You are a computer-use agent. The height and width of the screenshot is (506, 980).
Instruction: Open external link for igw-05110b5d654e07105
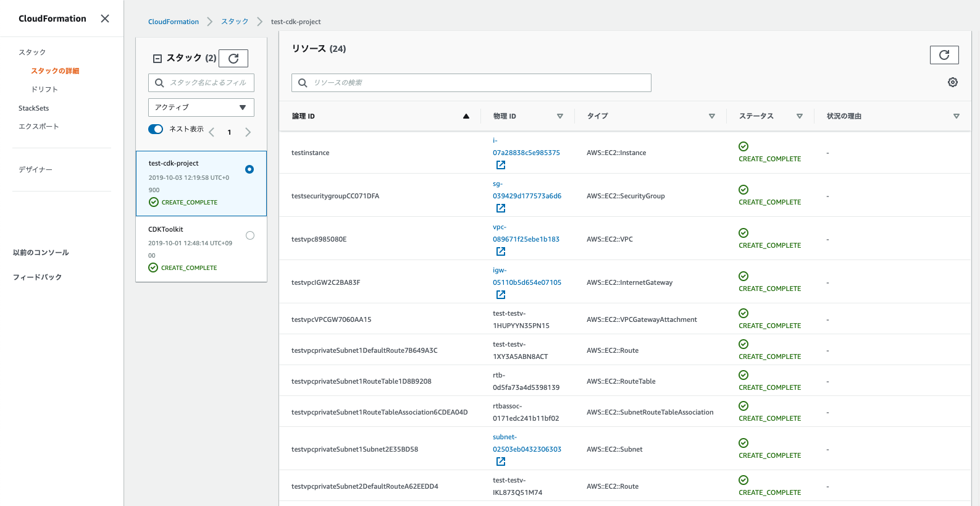pyautogui.click(x=501, y=295)
